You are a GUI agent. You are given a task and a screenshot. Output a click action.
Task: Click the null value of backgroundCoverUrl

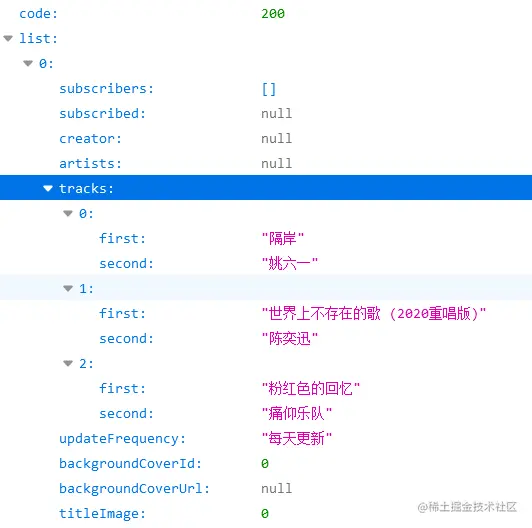pyautogui.click(x=277, y=489)
